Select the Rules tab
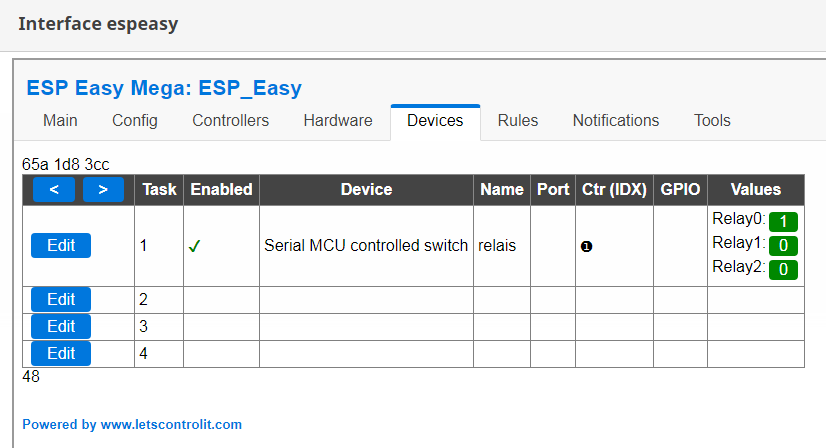This screenshot has width=826, height=448. (518, 121)
